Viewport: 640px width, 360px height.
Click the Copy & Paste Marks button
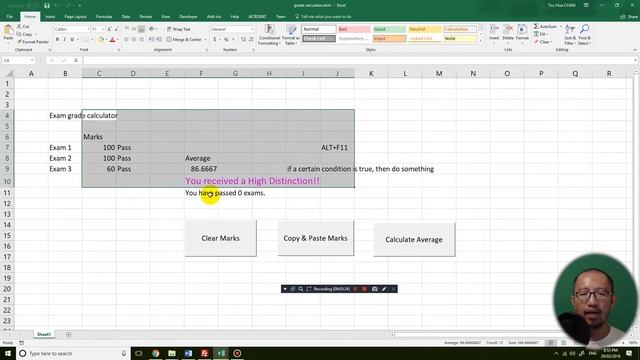[316, 238]
